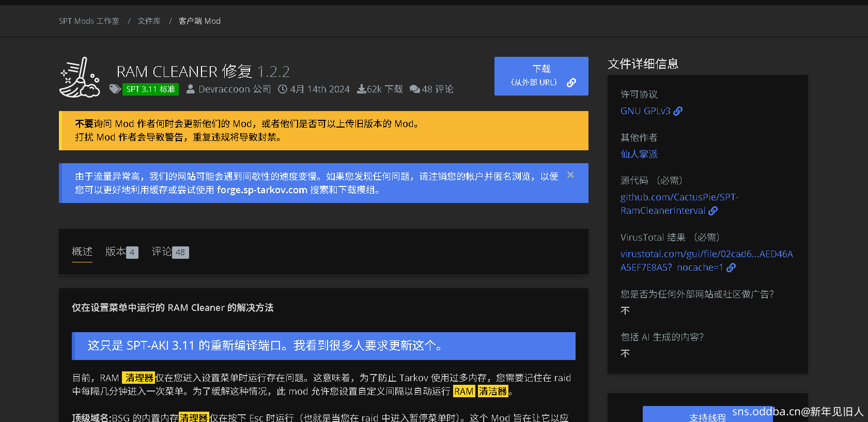
Task: Dismiss the blue traffic notice banner
Action: tap(570, 175)
